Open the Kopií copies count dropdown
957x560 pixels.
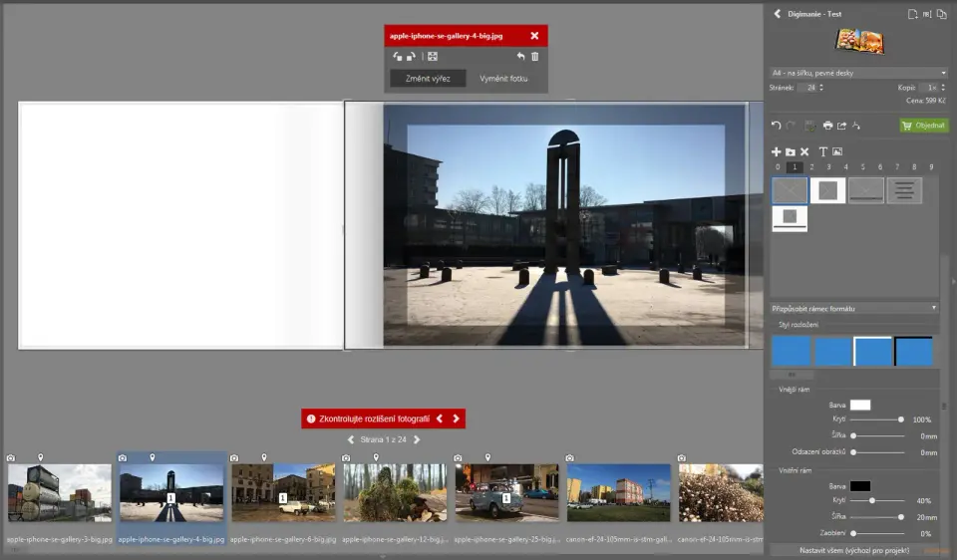coord(933,88)
